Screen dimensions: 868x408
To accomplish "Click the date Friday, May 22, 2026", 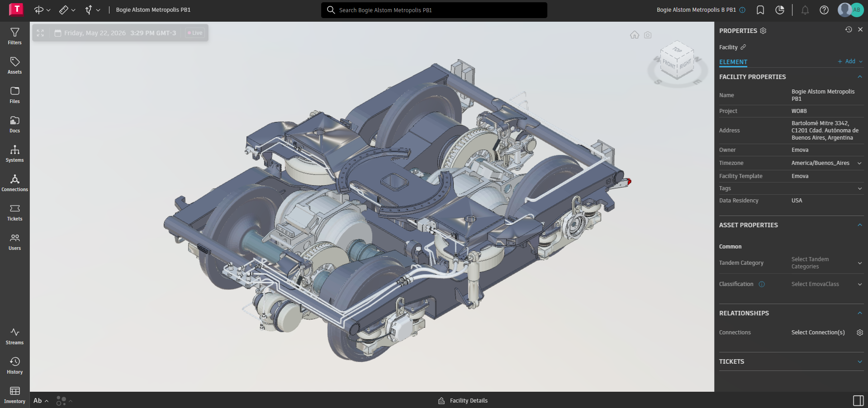I will click(95, 33).
